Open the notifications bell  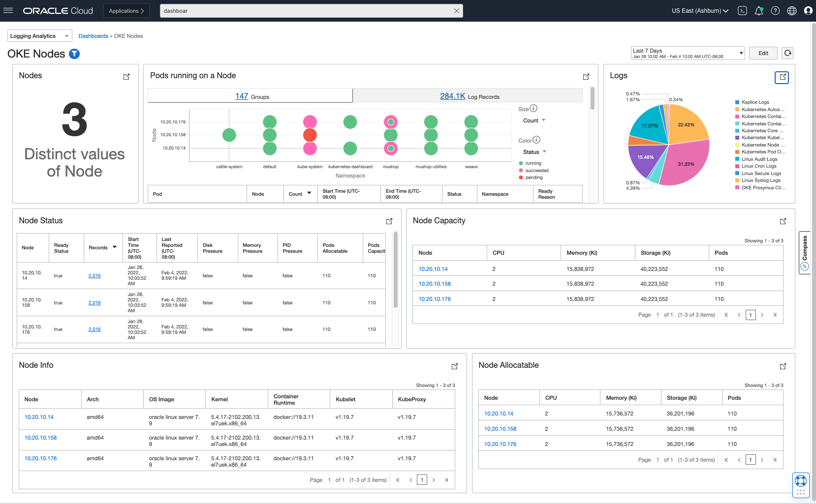click(758, 11)
